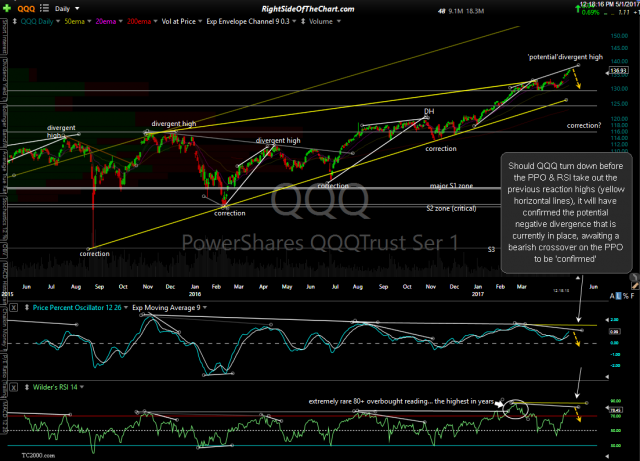Image resolution: width=640 pixels, height=461 pixels.
Task: Click the RightSideOfTheChart.com title
Action: click(308, 9)
